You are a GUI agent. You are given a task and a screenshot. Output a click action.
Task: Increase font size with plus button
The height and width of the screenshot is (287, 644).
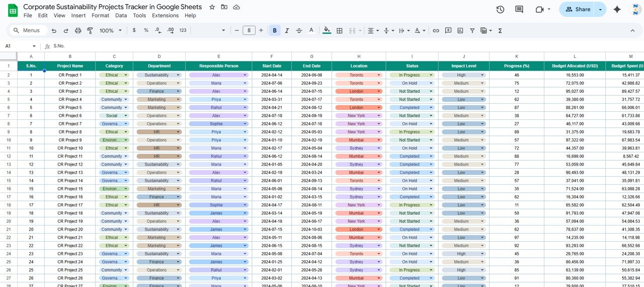pos(261,31)
